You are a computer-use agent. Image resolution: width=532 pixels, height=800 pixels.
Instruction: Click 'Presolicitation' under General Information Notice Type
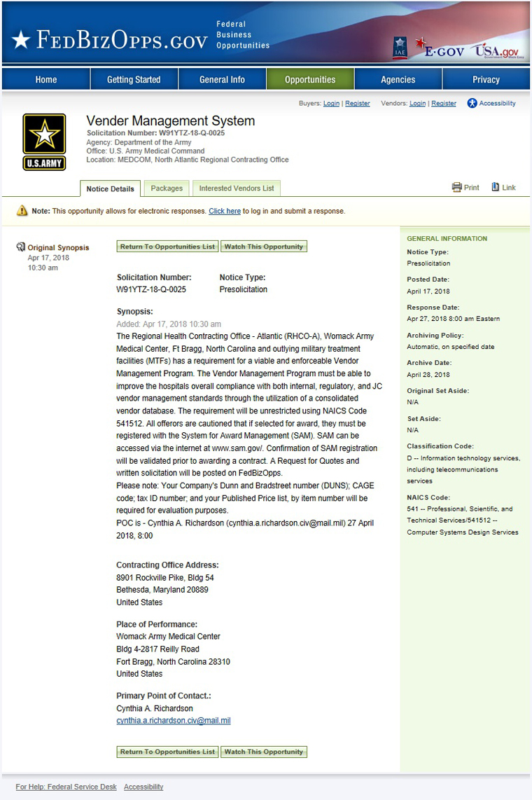click(x=428, y=263)
